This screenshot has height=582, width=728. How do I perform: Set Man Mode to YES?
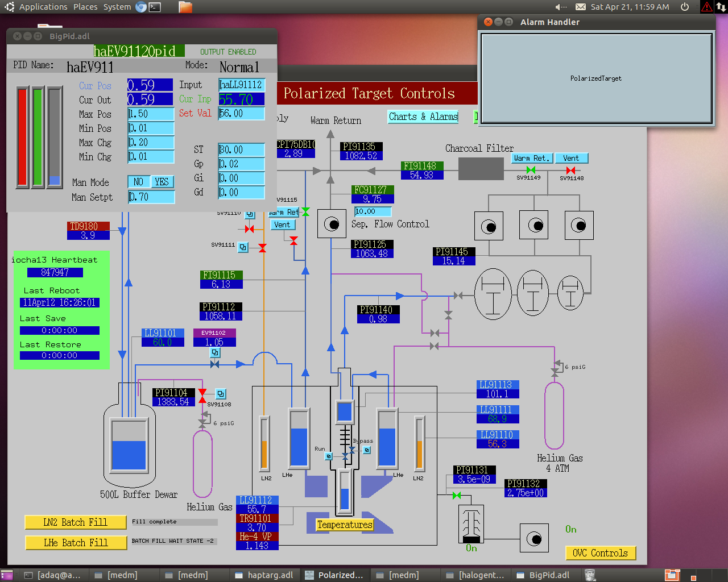[162, 182]
